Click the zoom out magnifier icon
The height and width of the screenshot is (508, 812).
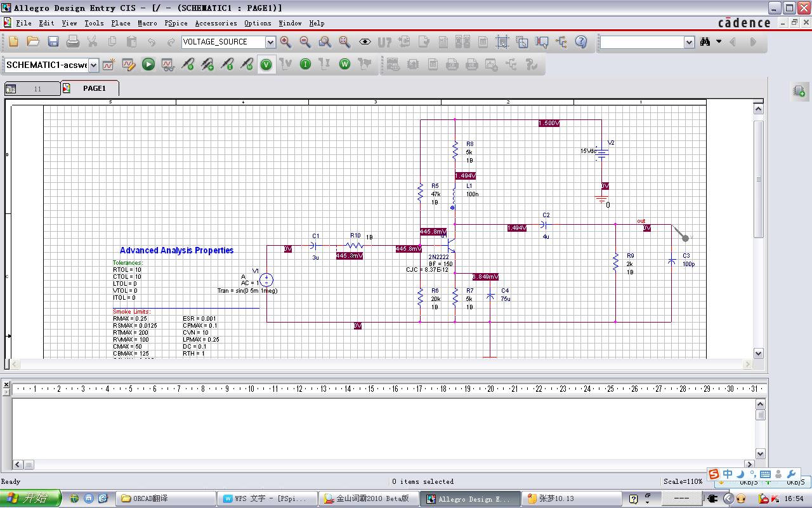305,42
